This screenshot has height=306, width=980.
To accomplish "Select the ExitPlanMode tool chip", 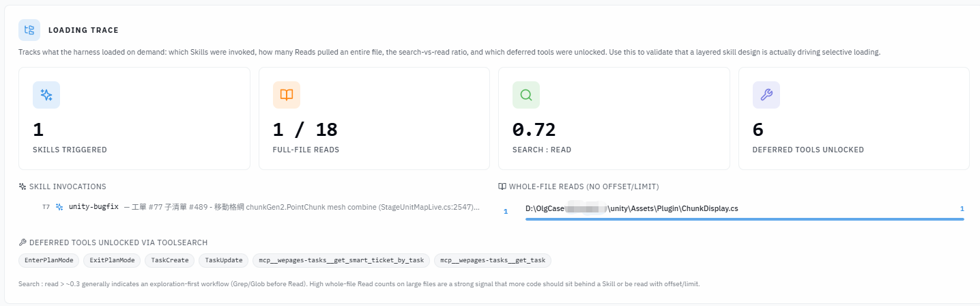I will (x=112, y=260).
